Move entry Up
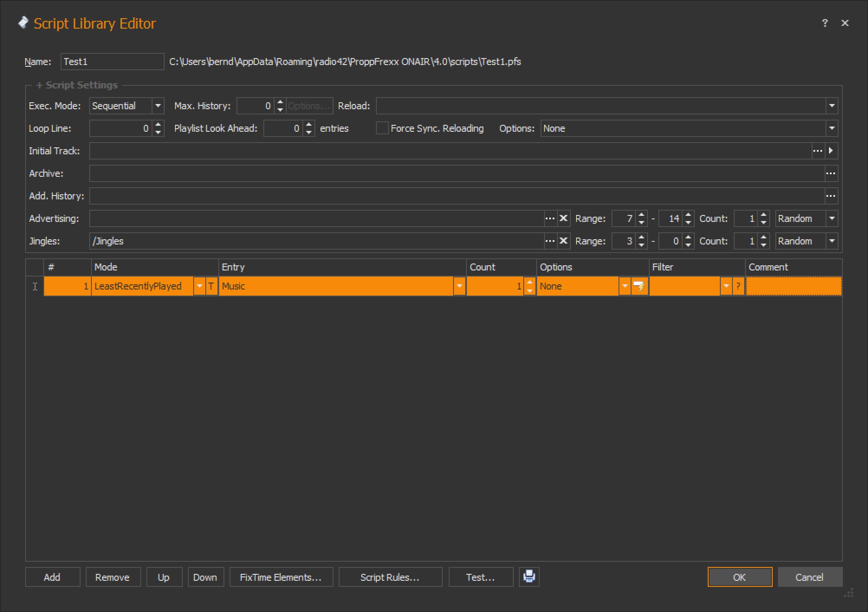The width and height of the screenshot is (868, 612). pyautogui.click(x=164, y=577)
